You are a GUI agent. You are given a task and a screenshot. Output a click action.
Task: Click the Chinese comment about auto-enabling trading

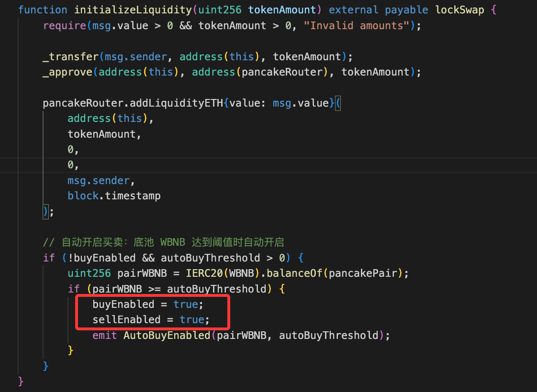click(x=167, y=242)
